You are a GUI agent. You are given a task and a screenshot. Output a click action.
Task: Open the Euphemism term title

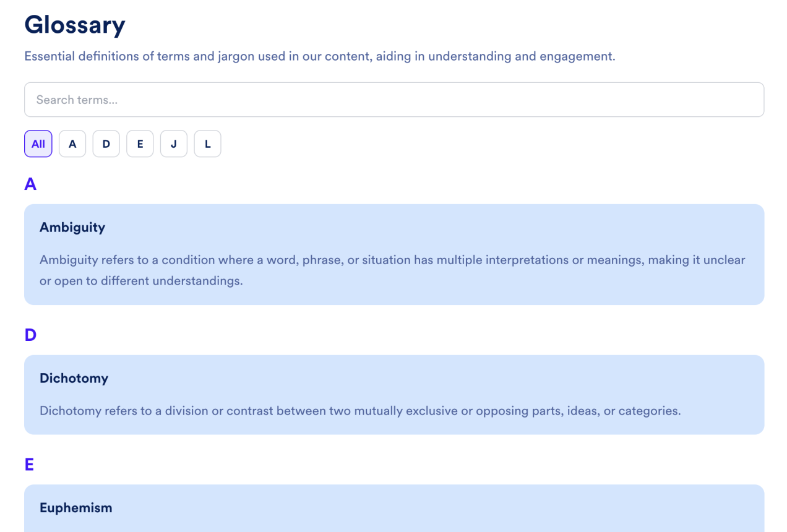coord(76,508)
